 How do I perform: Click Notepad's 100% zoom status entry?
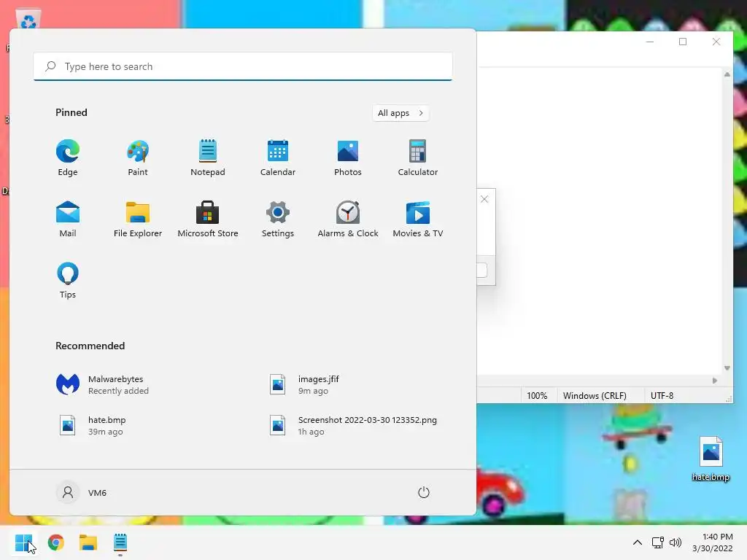tap(537, 396)
